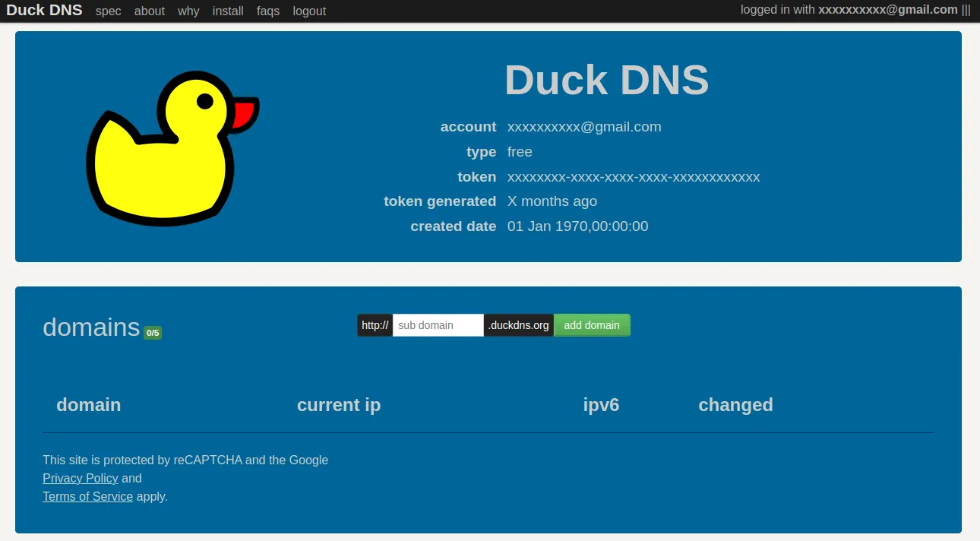
Task: Click the Duck DNS brand in navbar
Action: point(44,11)
